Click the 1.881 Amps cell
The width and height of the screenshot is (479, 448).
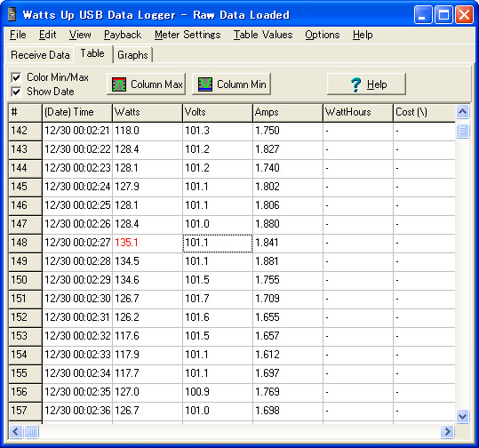[x=288, y=262]
